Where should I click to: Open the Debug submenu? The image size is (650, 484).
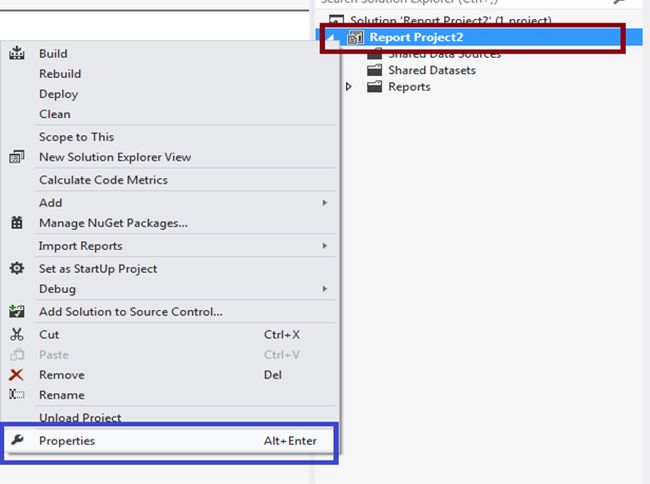point(324,289)
